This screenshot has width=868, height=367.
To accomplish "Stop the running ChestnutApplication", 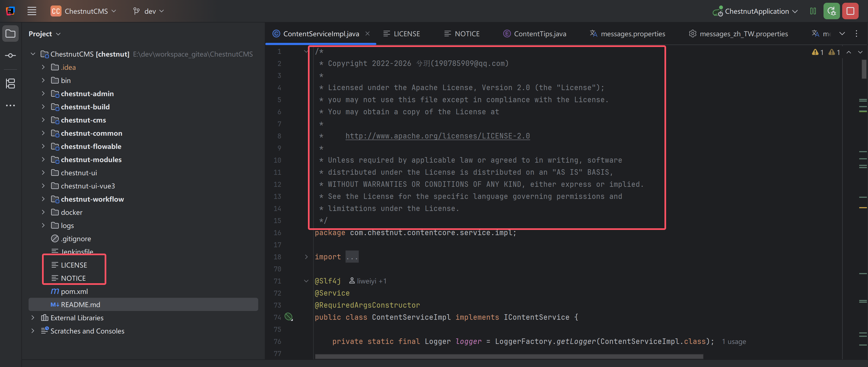I will [x=850, y=11].
